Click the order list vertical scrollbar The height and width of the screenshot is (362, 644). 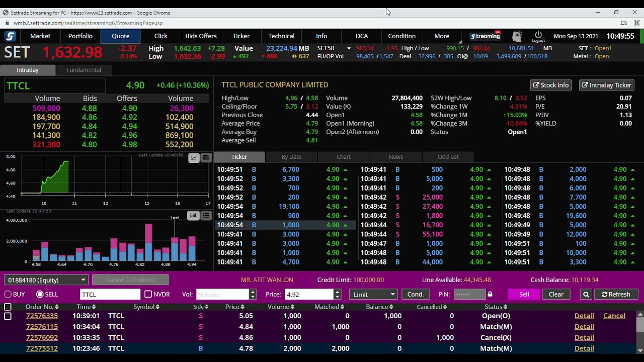pos(640,332)
